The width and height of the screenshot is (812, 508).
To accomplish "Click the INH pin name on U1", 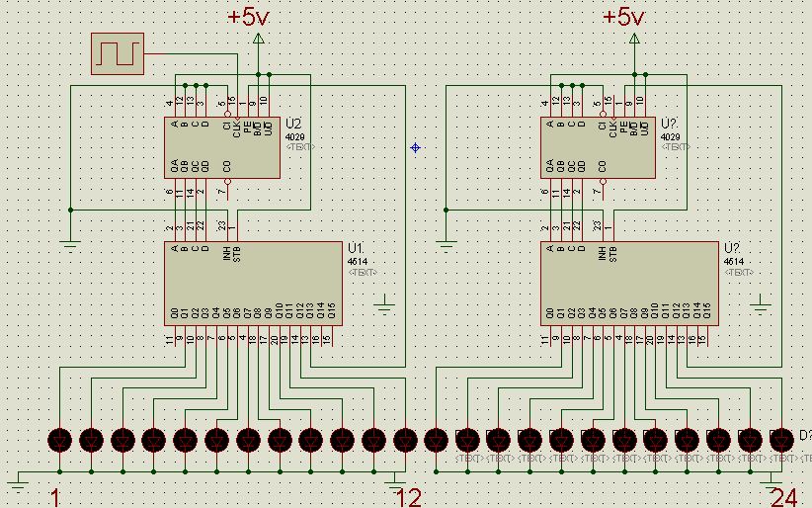I will (227, 253).
